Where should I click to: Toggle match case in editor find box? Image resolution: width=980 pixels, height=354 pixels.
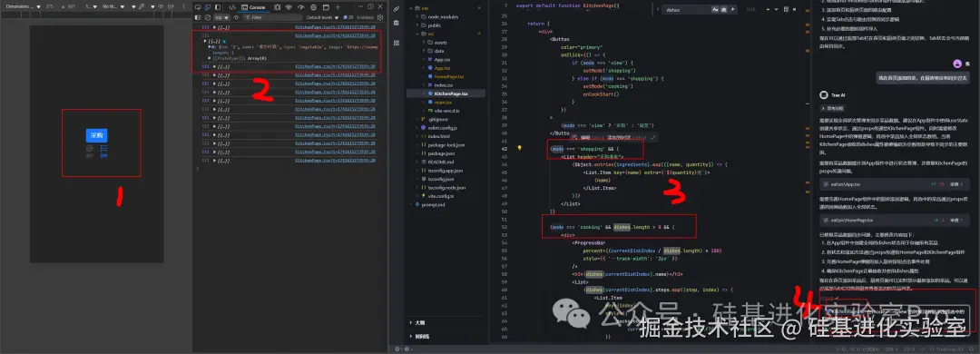[x=715, y=9]
